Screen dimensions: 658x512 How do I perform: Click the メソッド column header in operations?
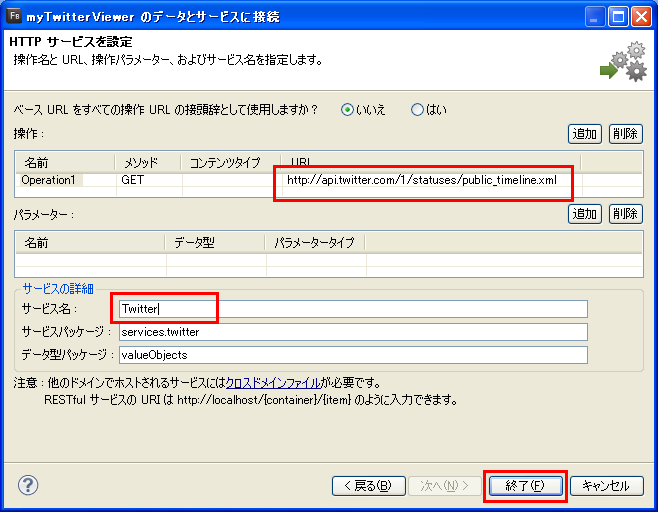pyautogui.click(x=148, y=162)
